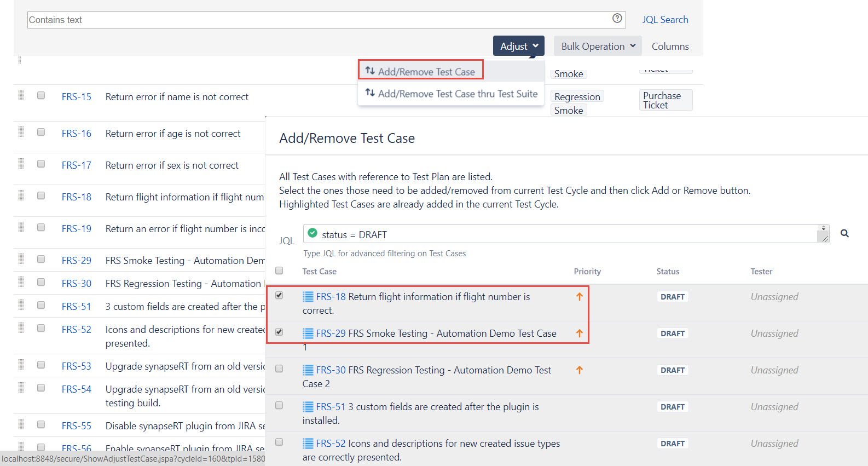Viewport: 868px width, 466px height.
Task: Click into the Contains text search field
Action: pyautogui.click(x=317, y=20)
